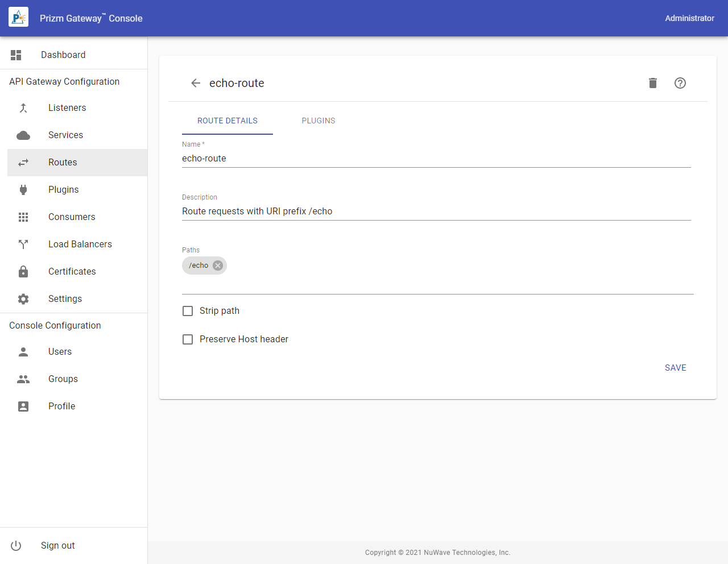Select the Route Details tab
The height and width of the screenshot is (564, 728).
click(x=227, y=121)
